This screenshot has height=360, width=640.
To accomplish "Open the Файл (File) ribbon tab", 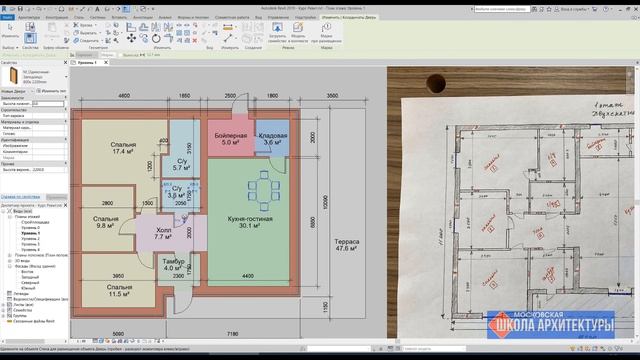I will (7, 18).
